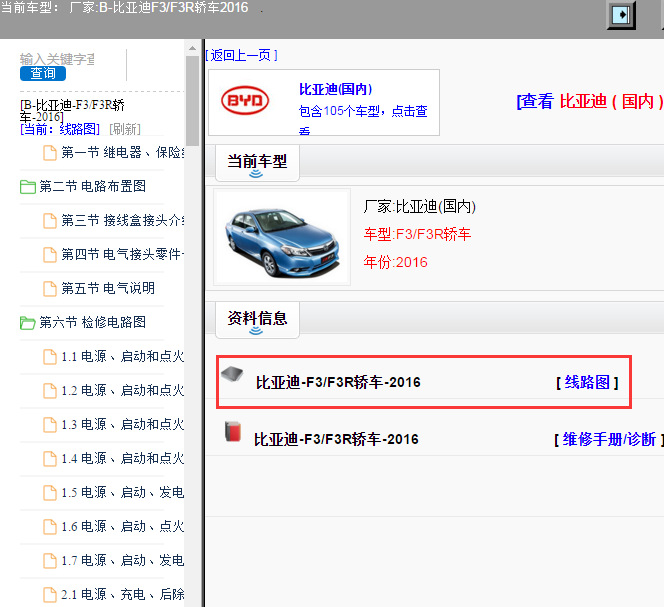Open 第五节 电气说明 tree entry
This screenshot has height=607, width=664.
click(x=108, y=288)
